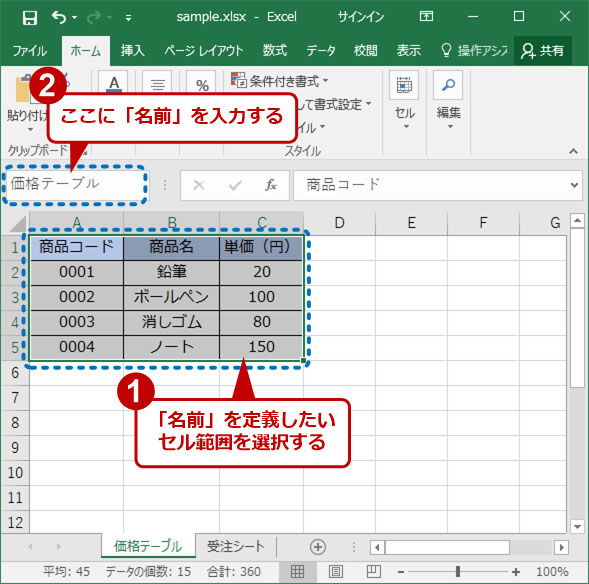This screenshot has height=584, width=589.
Task: Click the サインイン sign-in link
Action: pyautogui.click(x=361, y=17)
